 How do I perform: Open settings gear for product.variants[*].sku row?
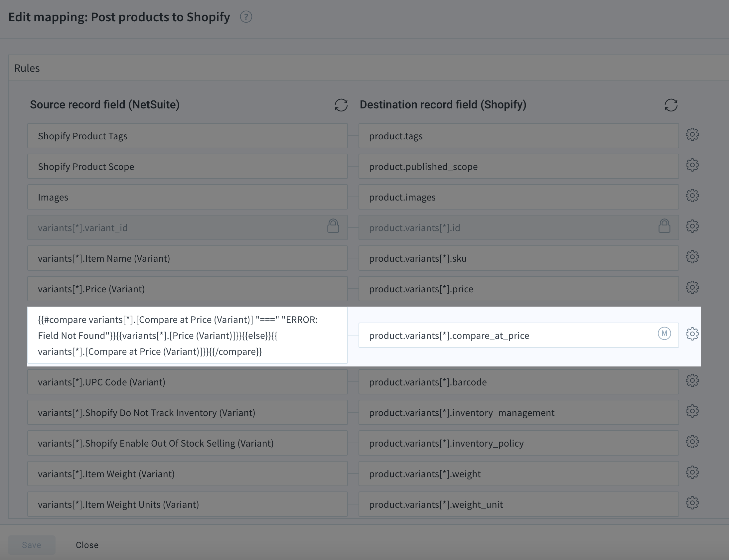click(692, 257)
